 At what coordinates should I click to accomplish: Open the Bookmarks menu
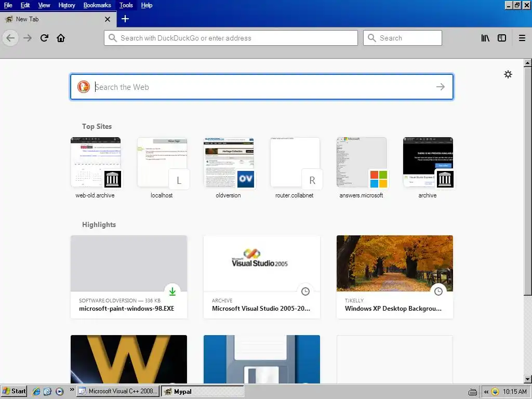point(97,5)
